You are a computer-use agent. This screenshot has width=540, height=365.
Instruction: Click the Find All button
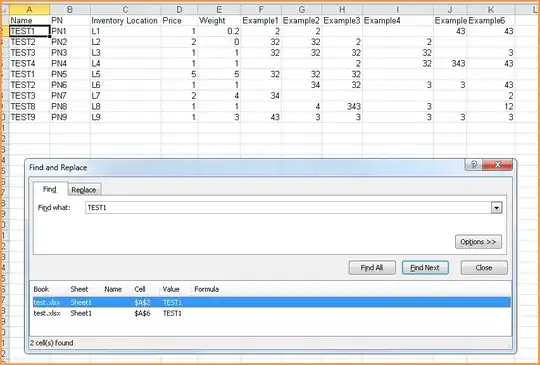(372, 268)
